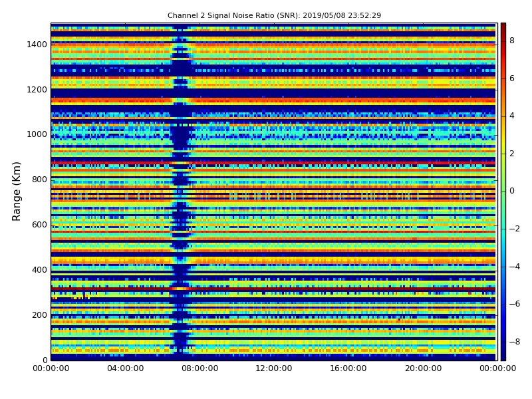The image size is (532, 399).
Task: Click the colorbar label −8
Action: click(515, 342)
